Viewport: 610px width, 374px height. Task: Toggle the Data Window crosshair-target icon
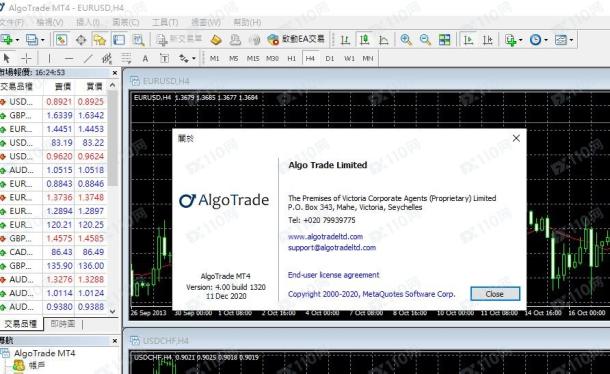[x=81, y=40]
